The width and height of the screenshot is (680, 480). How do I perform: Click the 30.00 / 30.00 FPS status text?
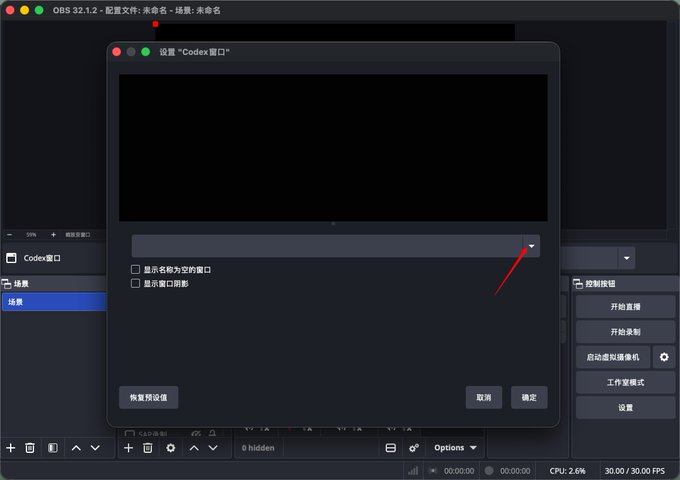pos(634,471)
